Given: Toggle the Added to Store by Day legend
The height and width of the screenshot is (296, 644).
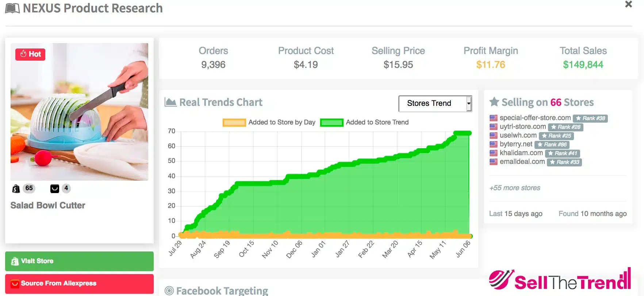Looking at the screenshot, I should [x=269, y=122].
